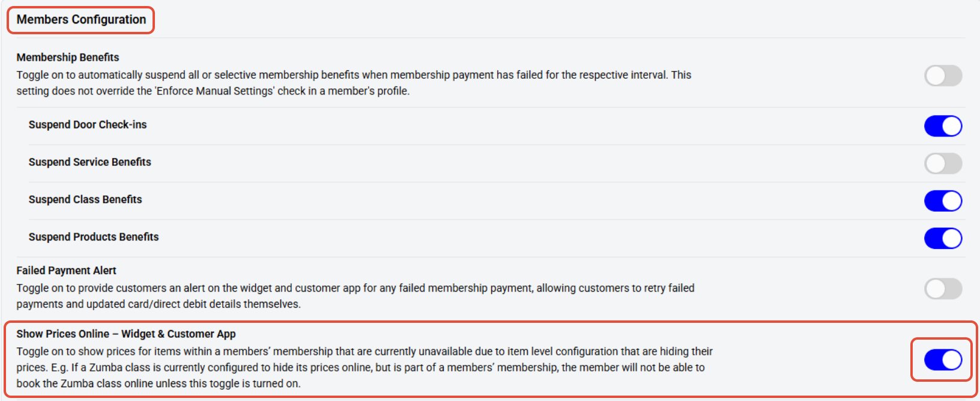Click the Members Configuration heading

(x=81, y=20)
